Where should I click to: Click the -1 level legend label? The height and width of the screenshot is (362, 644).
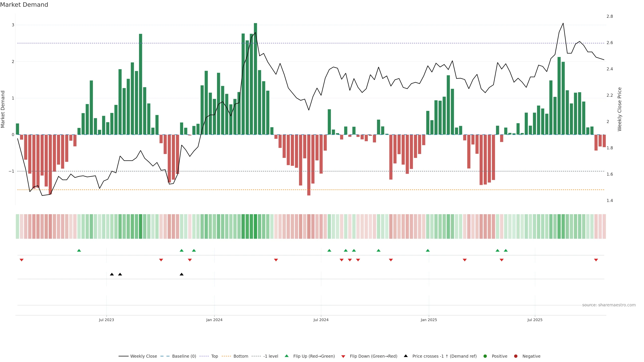(x=271, y=356)
